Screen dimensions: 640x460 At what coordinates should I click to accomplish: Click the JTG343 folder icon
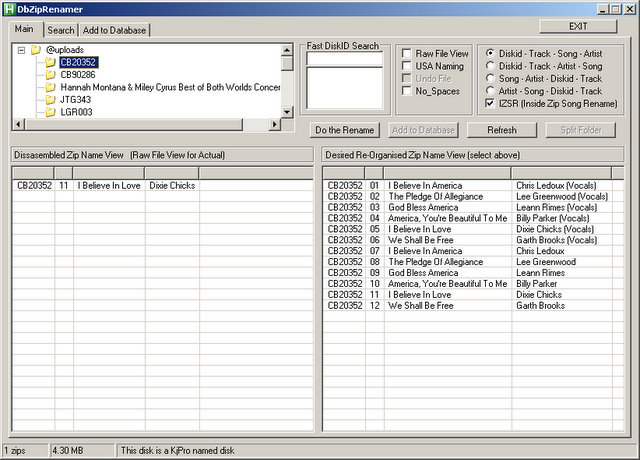(49, 100)
